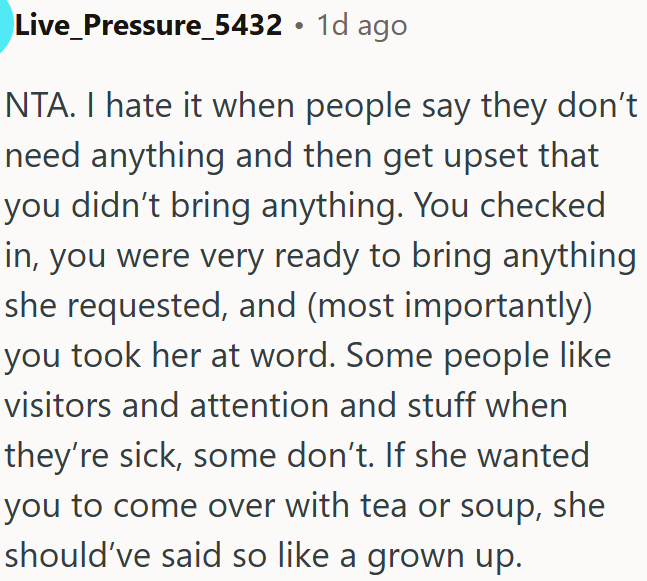Click the word "visitors" in the comment

58,406
